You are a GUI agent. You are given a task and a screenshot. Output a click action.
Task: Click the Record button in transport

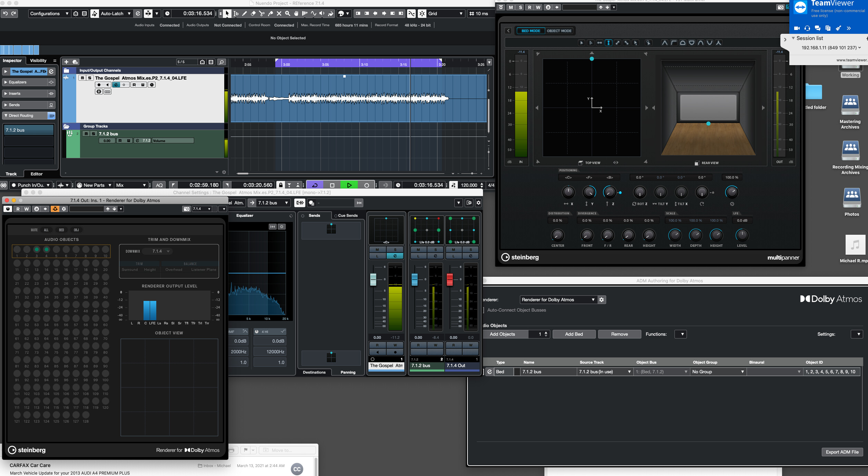point(366,185)
